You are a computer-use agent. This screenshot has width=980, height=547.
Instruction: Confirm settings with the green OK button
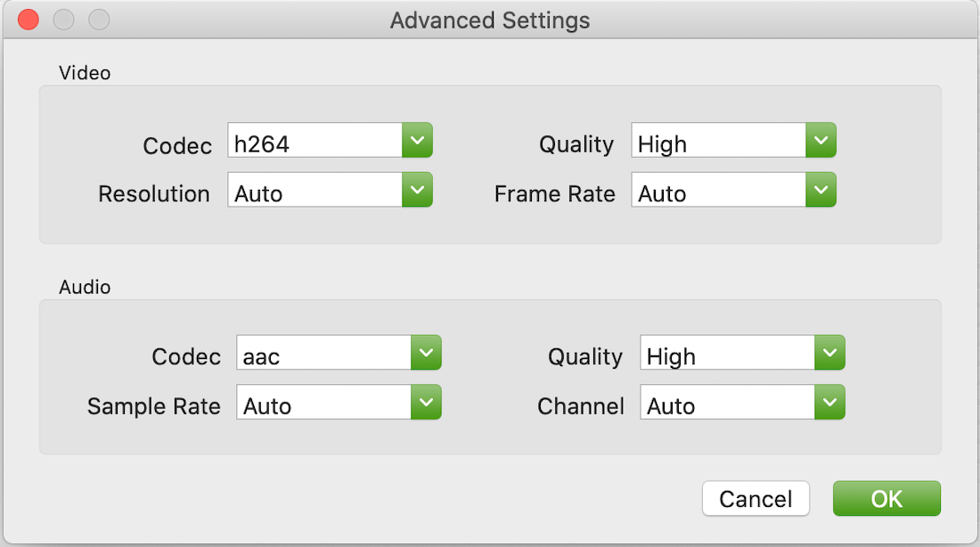[x=886, y=499]
